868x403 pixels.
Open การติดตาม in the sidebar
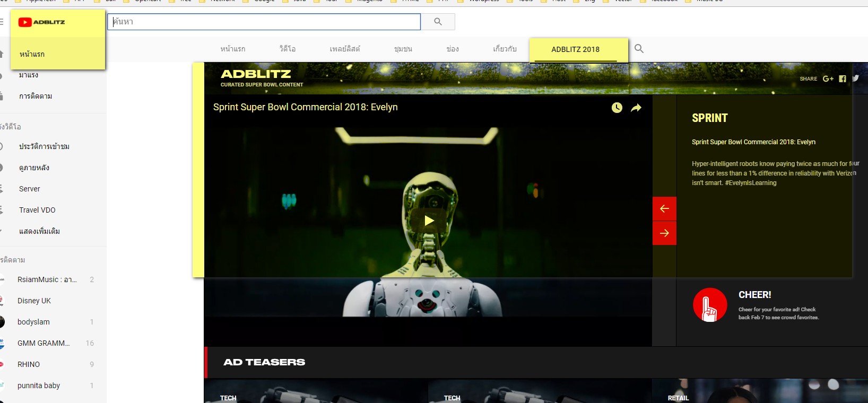(36, 97)
